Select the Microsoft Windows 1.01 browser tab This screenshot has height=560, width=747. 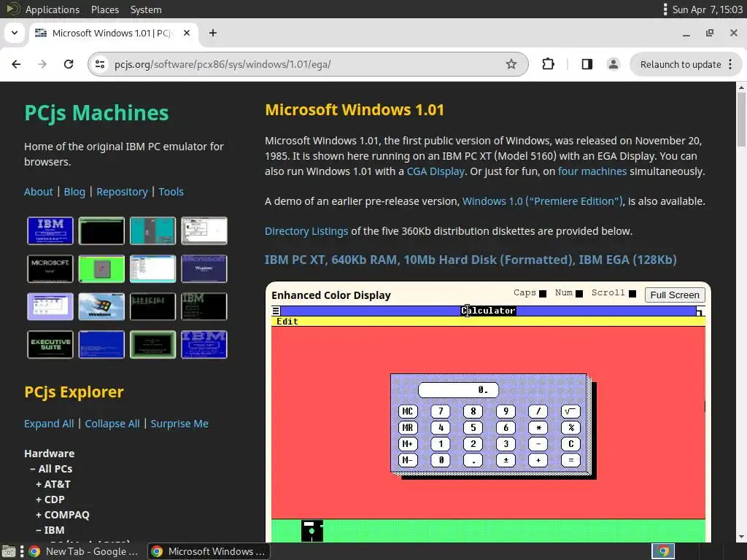pyautogui.click(x=112, y=33)
